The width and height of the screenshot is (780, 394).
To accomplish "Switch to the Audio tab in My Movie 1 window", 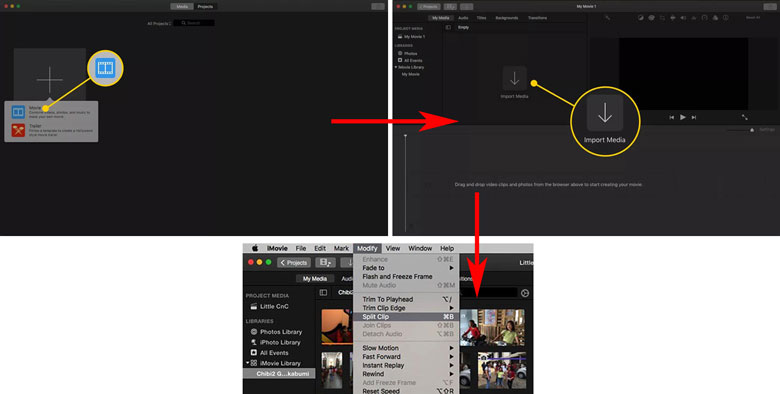I will click(463, 18).
